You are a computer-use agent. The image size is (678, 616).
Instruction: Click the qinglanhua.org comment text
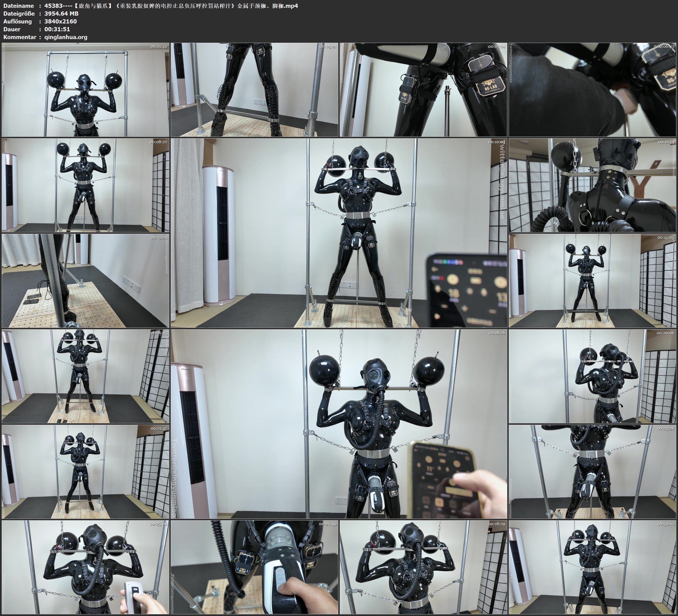66,37
